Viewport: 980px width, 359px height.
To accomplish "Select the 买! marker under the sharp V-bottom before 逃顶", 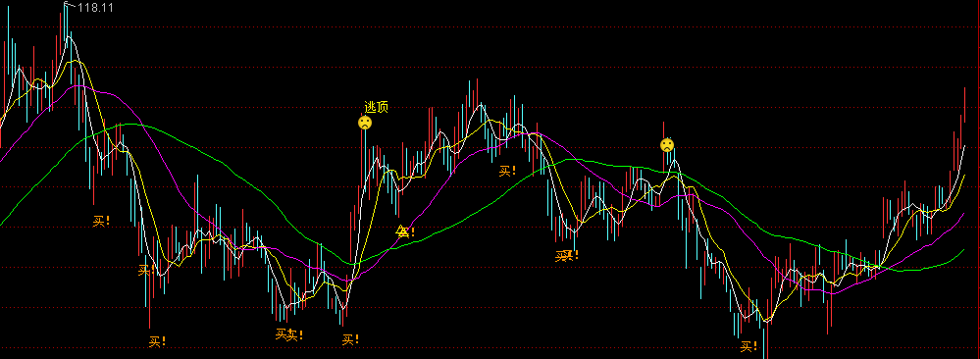I will 350,339.
